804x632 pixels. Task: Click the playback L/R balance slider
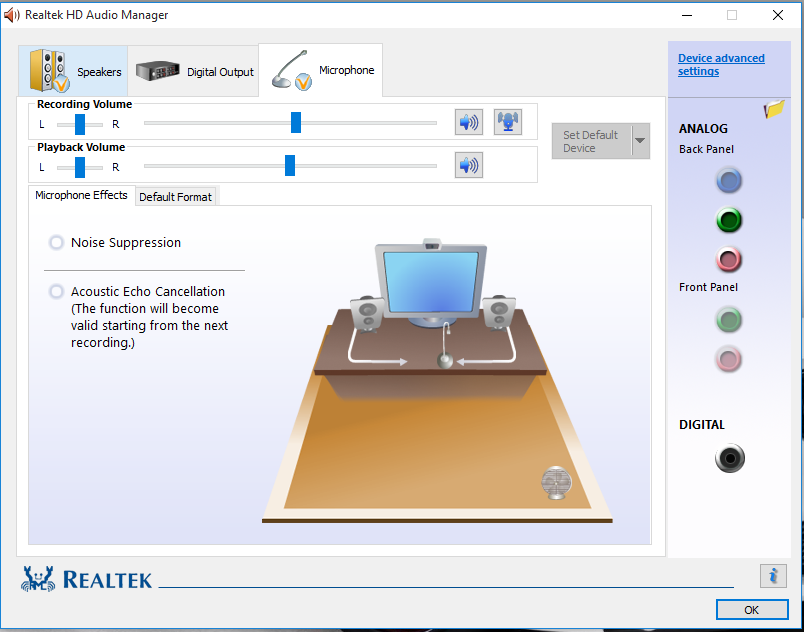[79, 168]
